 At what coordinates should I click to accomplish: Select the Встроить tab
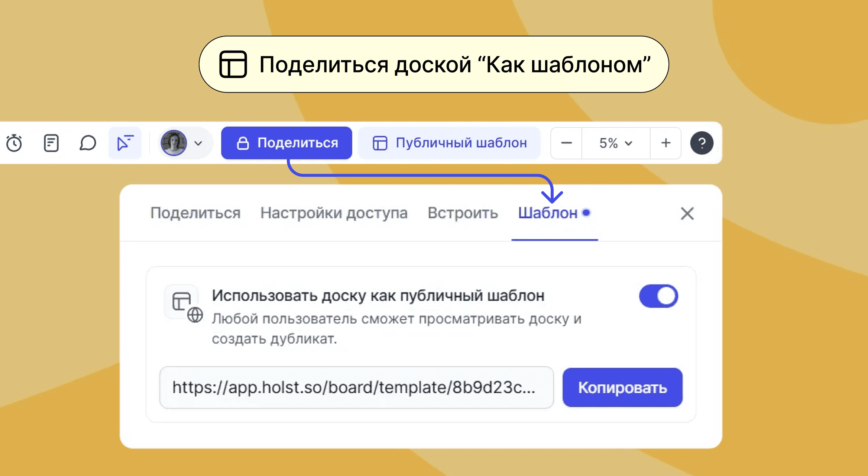click(x=463, y=213)
